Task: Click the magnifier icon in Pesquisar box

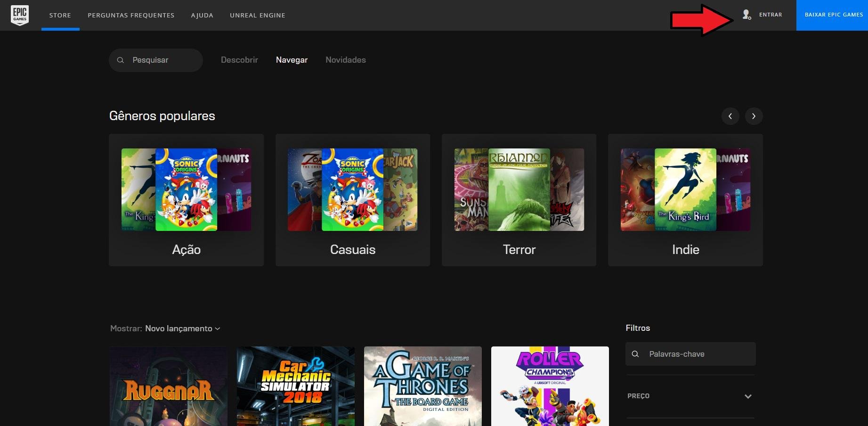Action: (121, 60)
